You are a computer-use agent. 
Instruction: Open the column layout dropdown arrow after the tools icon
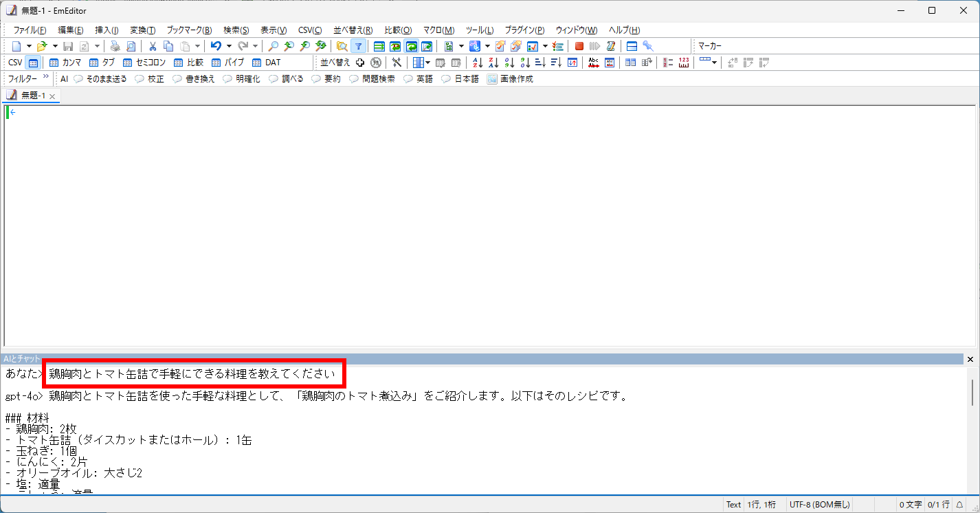click(427, 63)
